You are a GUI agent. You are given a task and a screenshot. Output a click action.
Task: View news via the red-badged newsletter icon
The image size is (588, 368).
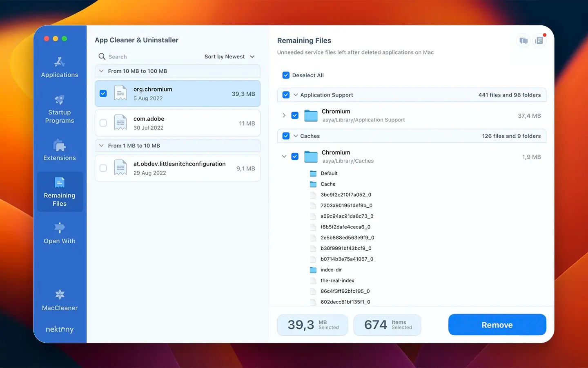539,40
